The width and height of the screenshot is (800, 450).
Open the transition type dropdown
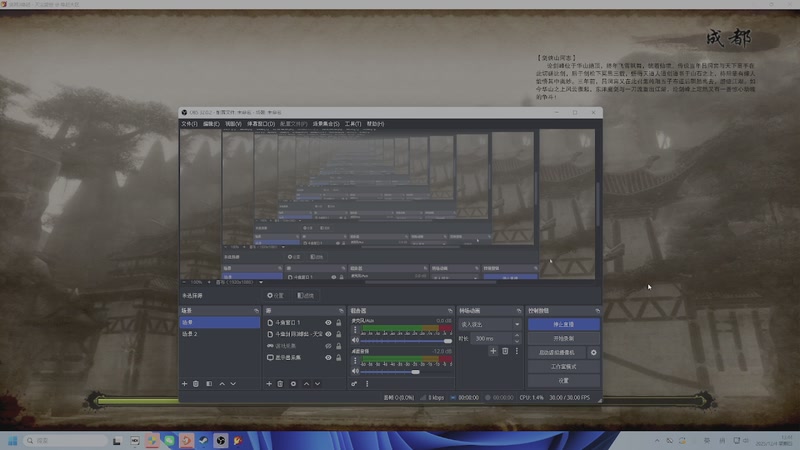coord(490,324)
